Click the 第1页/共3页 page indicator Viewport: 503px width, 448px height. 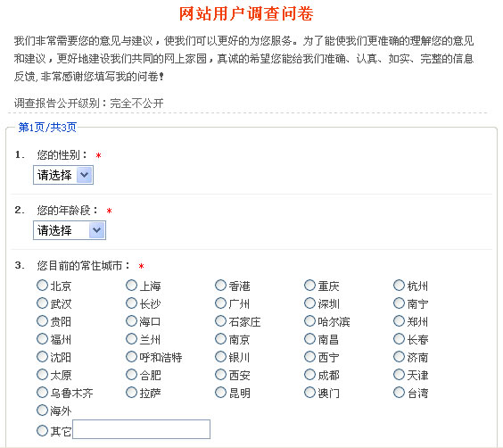[47, 128]
